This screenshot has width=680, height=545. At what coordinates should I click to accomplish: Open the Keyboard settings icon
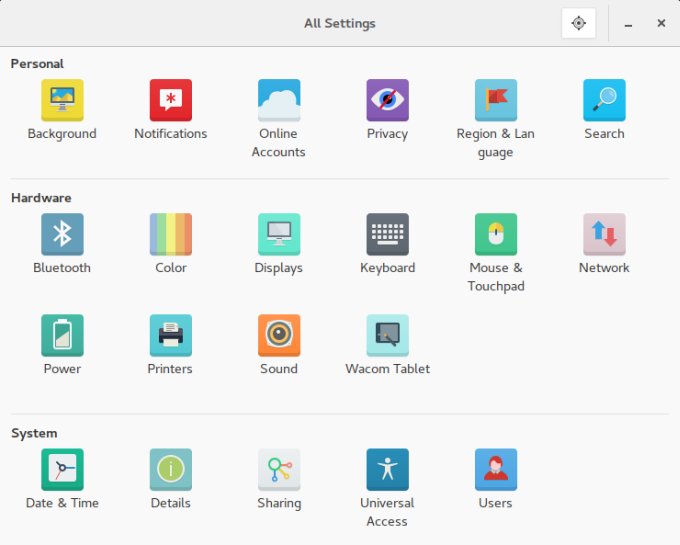[x=387, y=234]
